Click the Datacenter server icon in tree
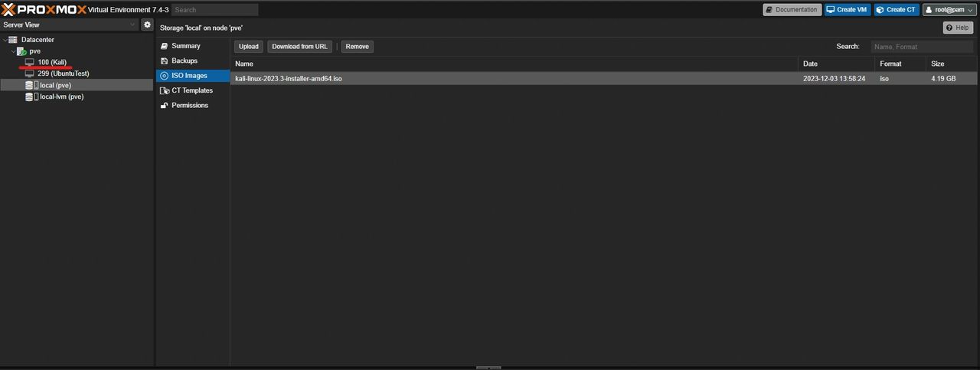The width and height of the screenshot is (980, 370). (13, 39)
